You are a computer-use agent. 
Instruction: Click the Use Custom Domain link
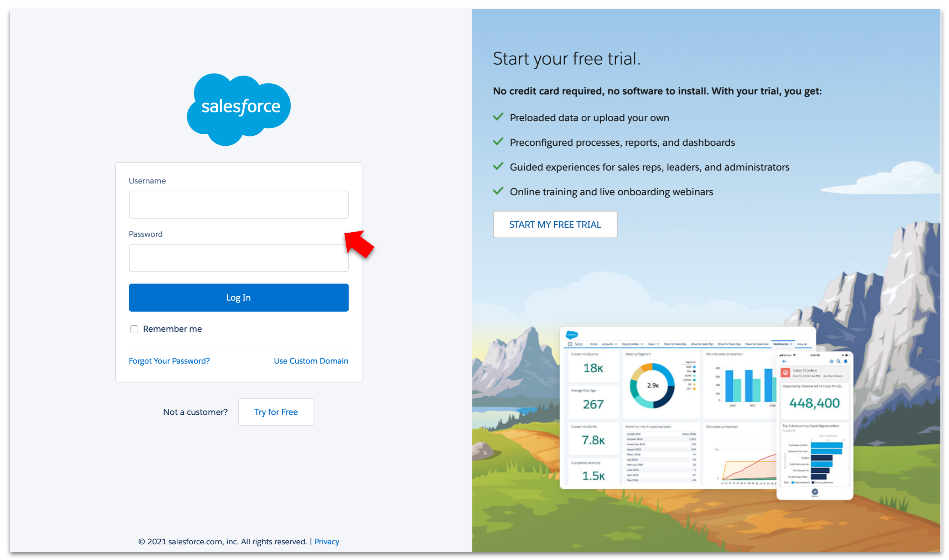[311, 361]
